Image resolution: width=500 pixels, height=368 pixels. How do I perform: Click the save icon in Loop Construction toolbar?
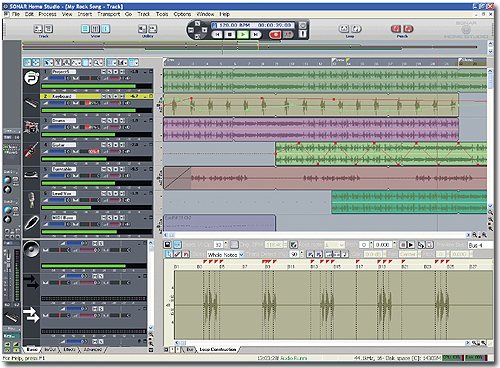(x=168, y=245)
